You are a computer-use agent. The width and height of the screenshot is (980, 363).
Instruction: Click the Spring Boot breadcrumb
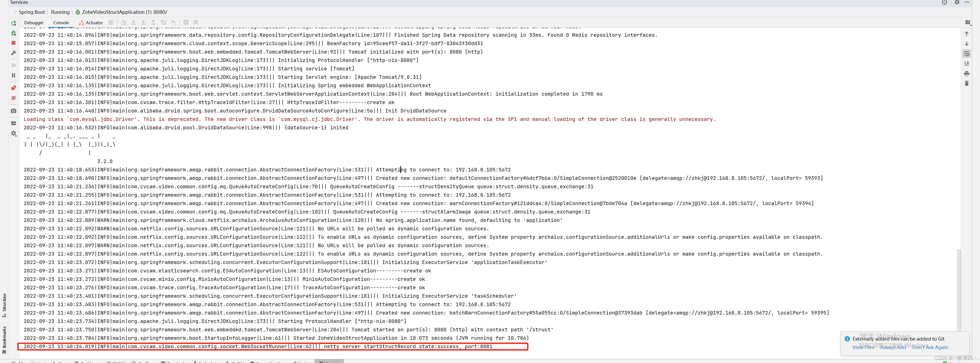[x=32, y=12]
